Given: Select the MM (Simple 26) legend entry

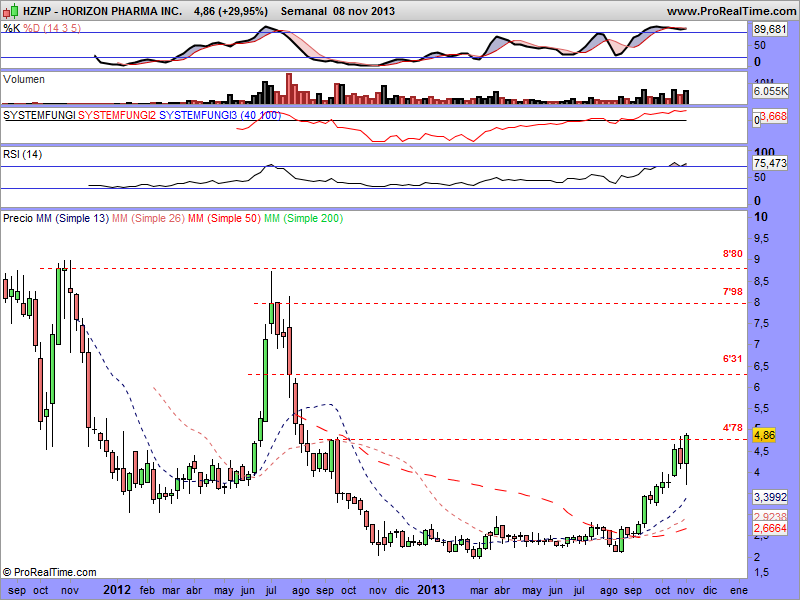Looking at the screenshot, I should (x=147, y=217).
